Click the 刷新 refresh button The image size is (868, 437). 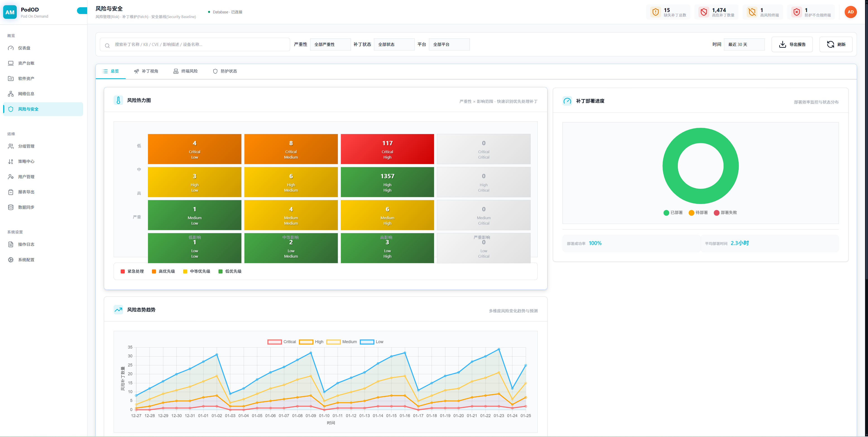[836, 44]
